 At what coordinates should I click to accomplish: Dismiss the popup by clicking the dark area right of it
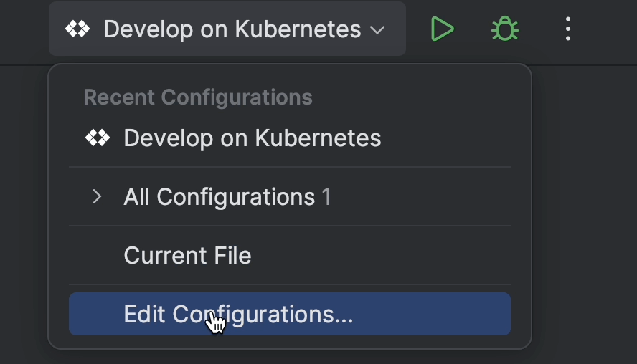[585, 215]
